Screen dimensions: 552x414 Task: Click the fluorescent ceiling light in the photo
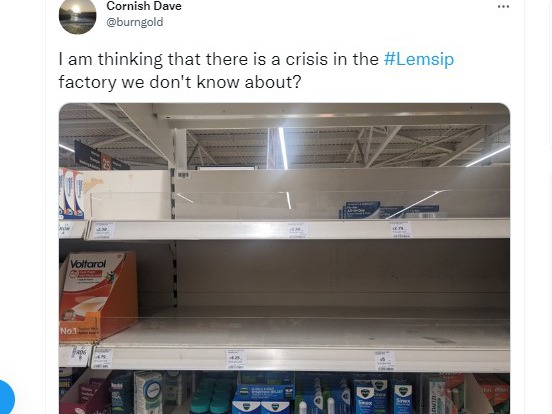pos(283,148)
